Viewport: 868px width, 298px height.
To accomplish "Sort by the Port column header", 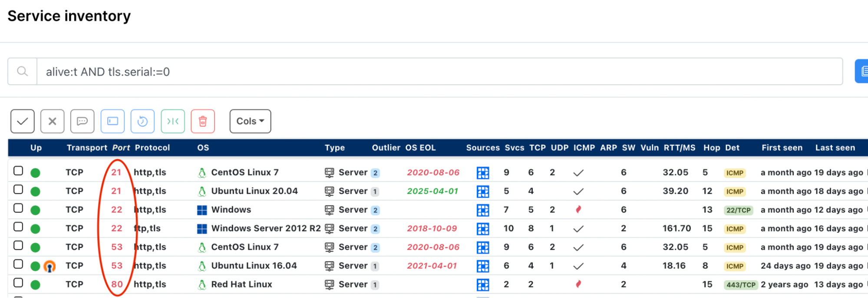I will (121, 148).
